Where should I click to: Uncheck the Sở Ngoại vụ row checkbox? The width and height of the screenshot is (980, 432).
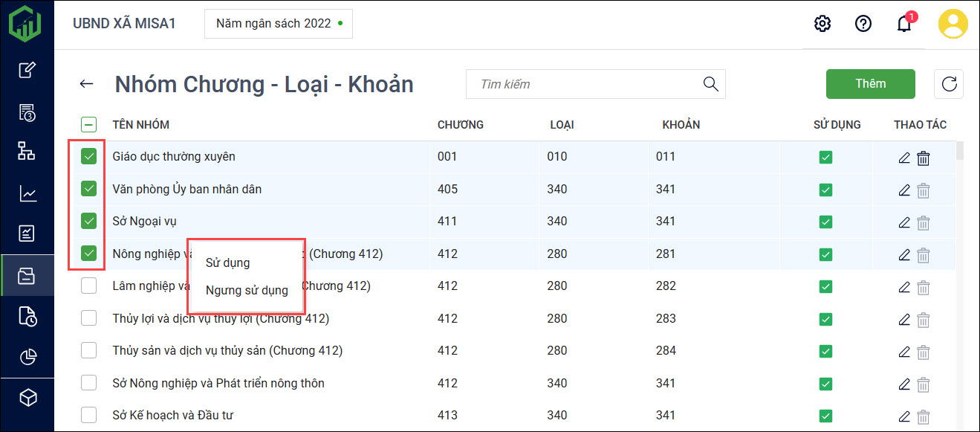coord(89,221)
